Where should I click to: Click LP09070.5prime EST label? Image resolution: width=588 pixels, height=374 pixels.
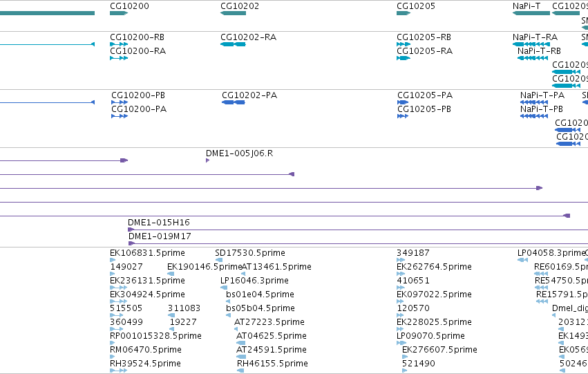pyautogui.click(x=431, y=336)
